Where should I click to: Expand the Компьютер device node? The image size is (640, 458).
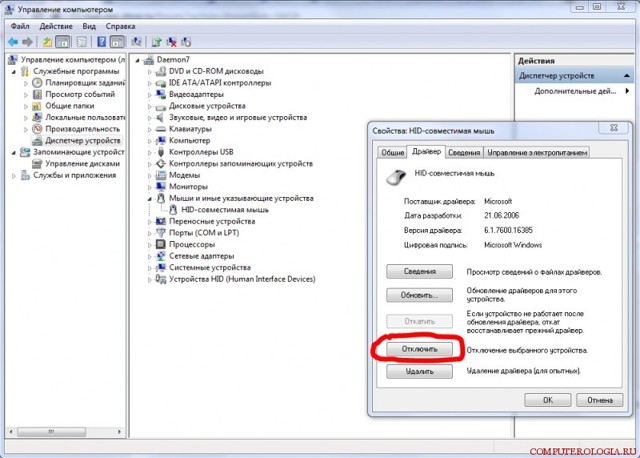[x=149, y=141]
